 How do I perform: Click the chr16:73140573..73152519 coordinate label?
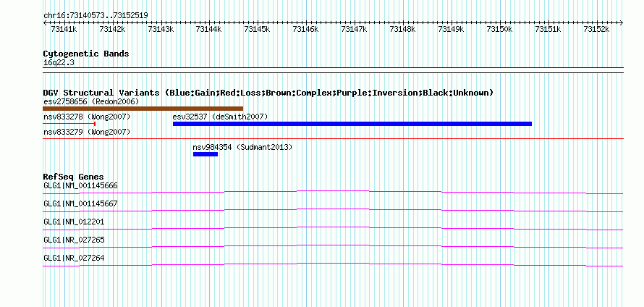point(96,16)
